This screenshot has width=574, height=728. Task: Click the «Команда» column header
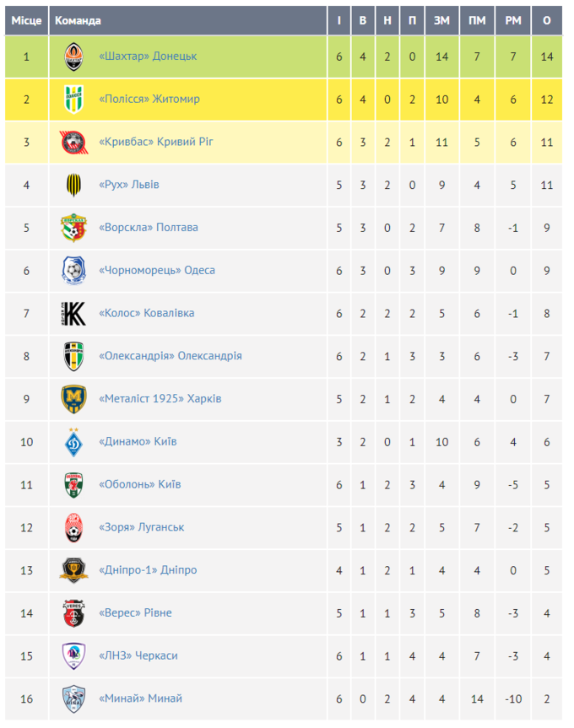78,20
